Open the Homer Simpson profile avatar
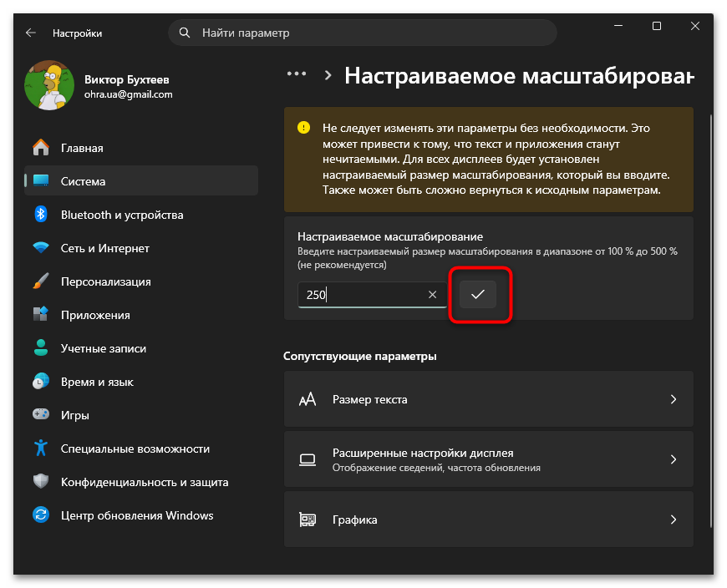 click(49, 85)
